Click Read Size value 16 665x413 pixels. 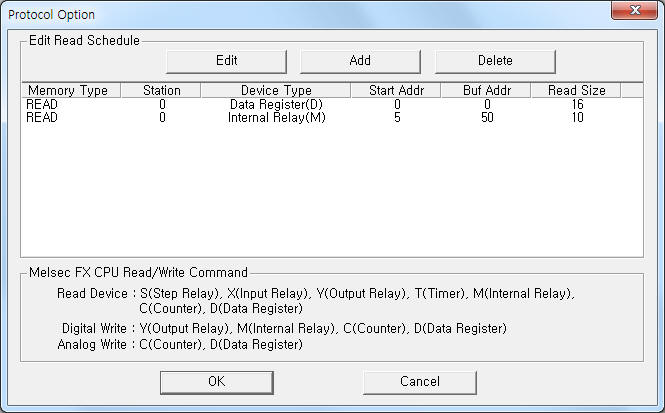(x=576, y=104)
